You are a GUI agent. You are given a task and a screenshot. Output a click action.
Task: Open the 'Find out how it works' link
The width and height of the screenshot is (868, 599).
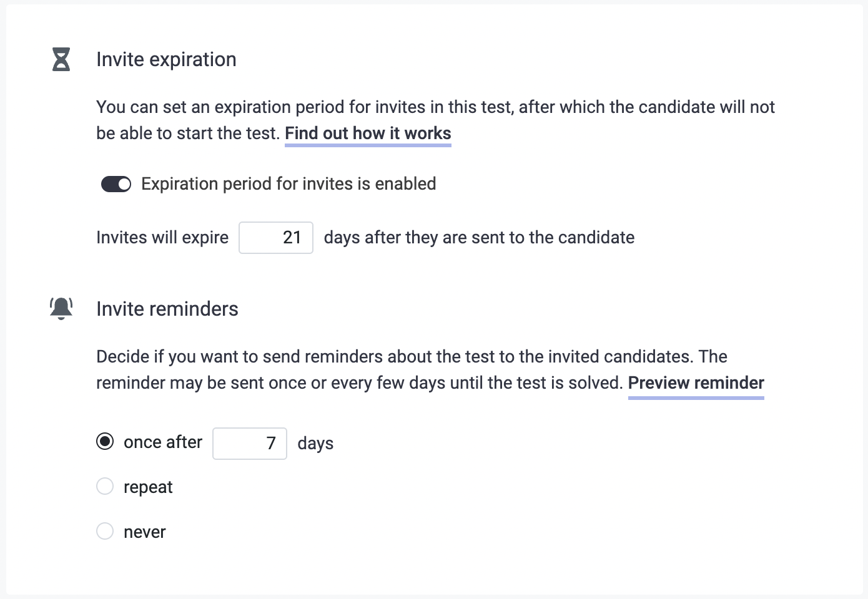point(368,134)
